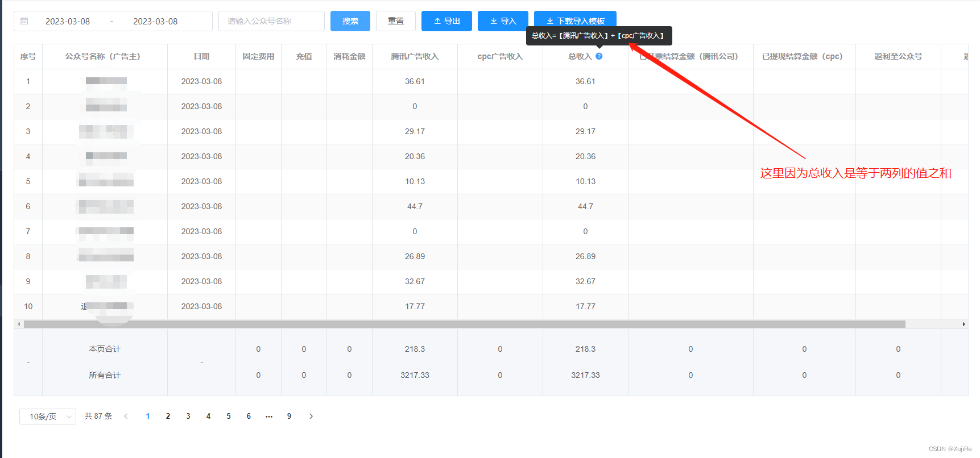Go to page 4 in pagination

coord(208,417)
